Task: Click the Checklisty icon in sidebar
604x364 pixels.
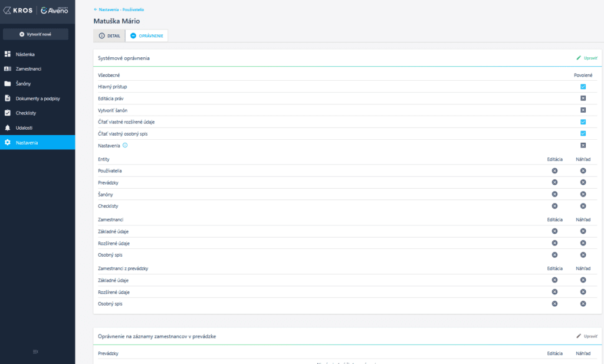Action: click(8, 113)
